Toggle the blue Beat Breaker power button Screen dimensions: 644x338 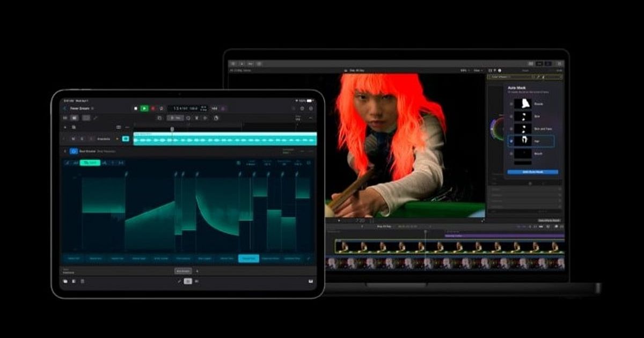click(74, 151)
